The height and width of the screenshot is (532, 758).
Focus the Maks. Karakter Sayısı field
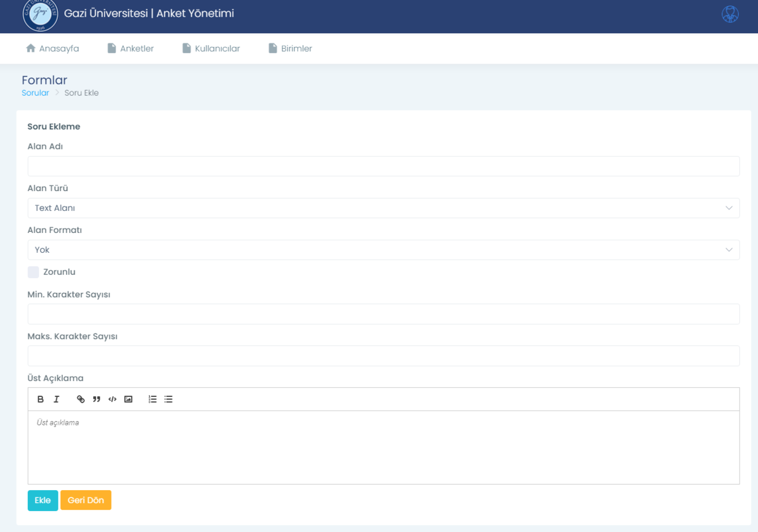tap(383, 356)
